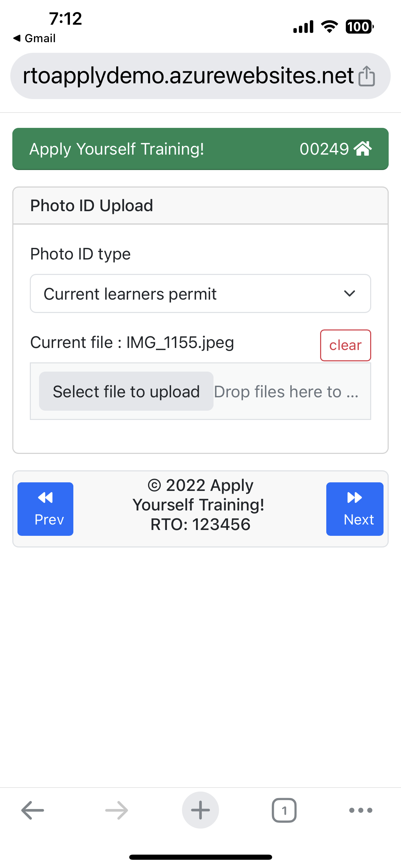Return to Gmail via back arrow
Image resolution: width=401 pixels, height=868 pixels.
click(34, 38)
